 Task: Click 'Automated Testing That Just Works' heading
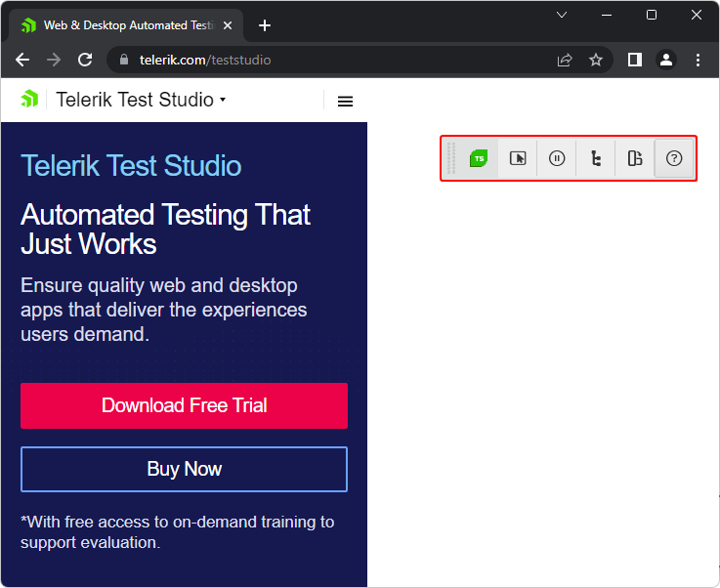click(x=165, y=229)
